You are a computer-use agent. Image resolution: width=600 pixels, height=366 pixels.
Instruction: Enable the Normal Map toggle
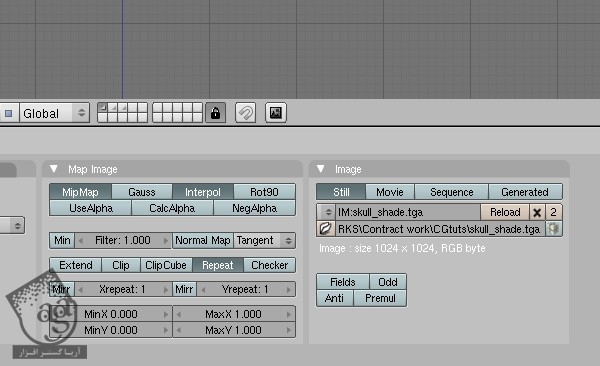click(x=203, y=240)
